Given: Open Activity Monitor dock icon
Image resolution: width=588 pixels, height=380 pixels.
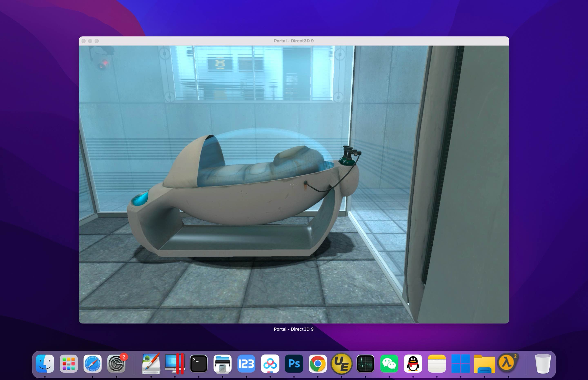Looking at the screenshot, I should pos(365,364).
